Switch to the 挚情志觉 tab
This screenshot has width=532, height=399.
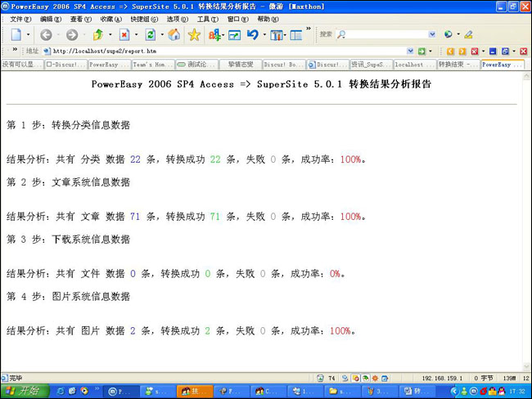tap(241, 65)
